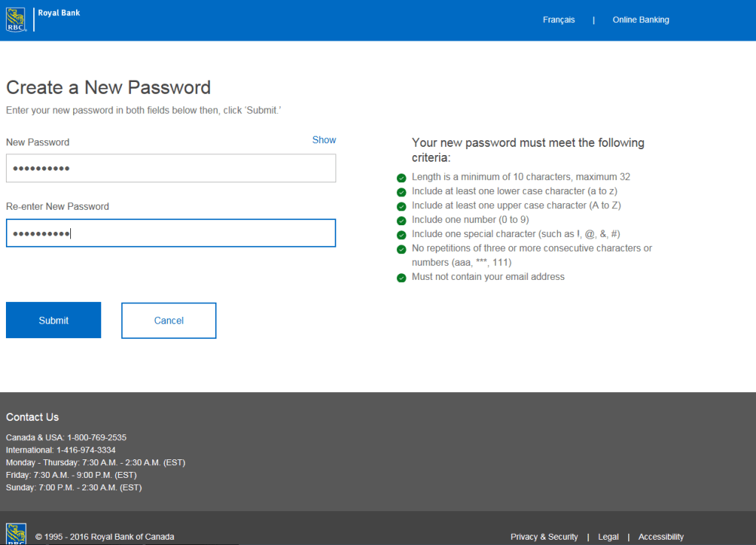This screenshot has width=756, height=545.
Task: Open Online Banking from header
Action: click(x=641, y=20)
